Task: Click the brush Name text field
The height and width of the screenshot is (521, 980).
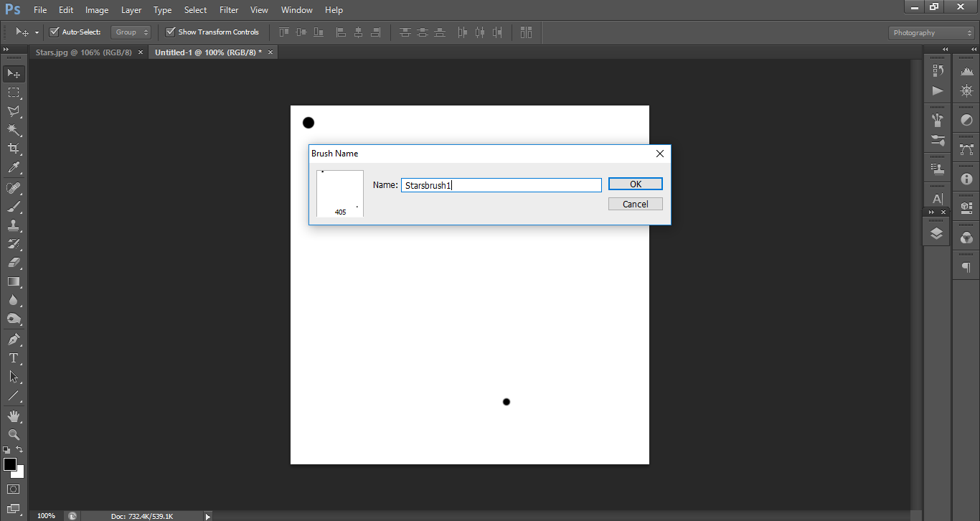Action: coord(501,185)
